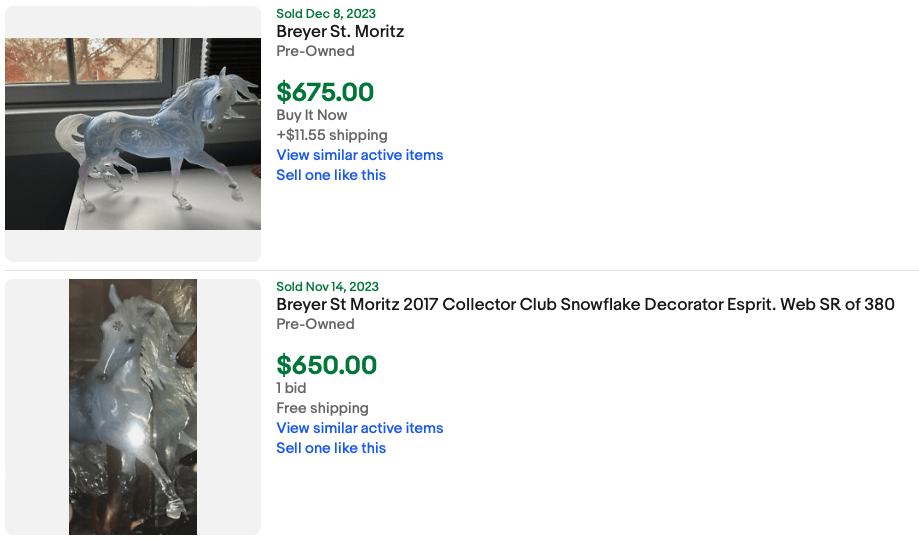
Task: Click 'Pre-Owned' under the Collector Club listing title
Action: tap(315, 324)
